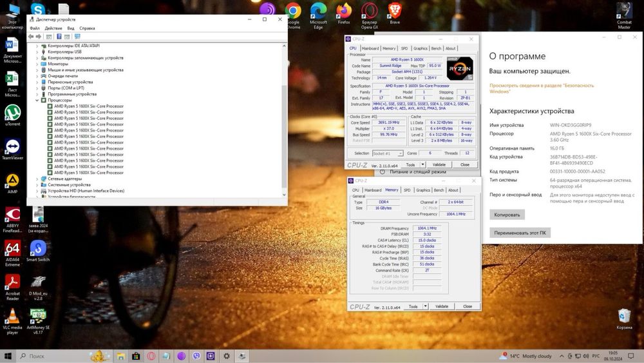Switch to SPD tab in CPU-Z memory timings window

(406, 190)
